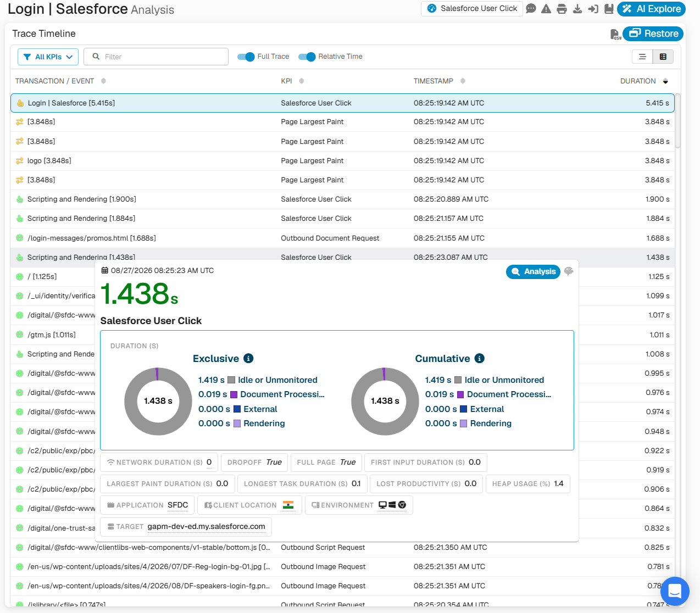The width and height of the screenshot is (700, 613).
Task: Select the DF-speakers-login-fg image request row
Action: (x=342, y=586)
